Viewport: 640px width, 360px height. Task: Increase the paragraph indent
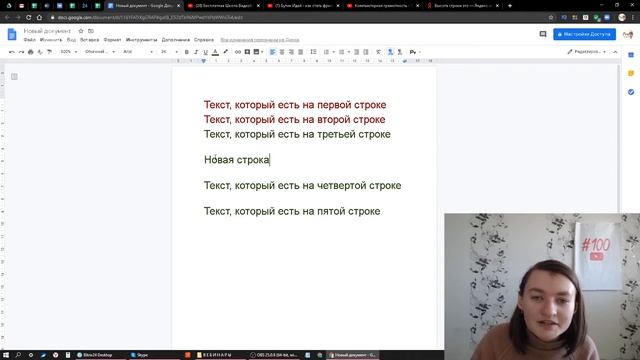[x=366, y=52]
